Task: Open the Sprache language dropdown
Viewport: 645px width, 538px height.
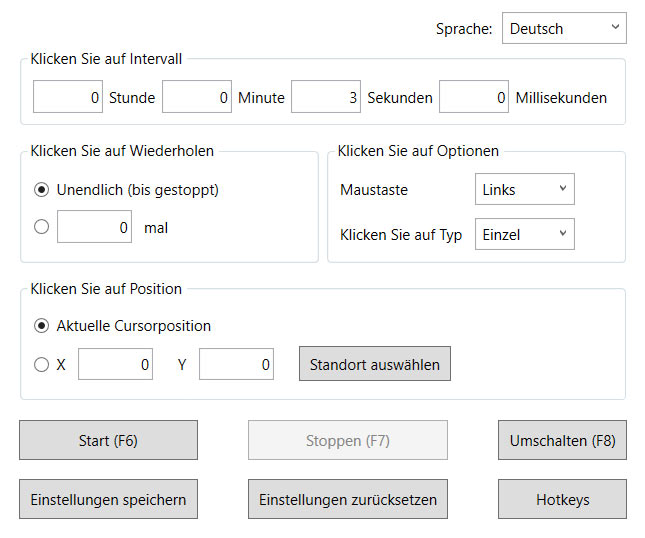Action: click(564, 29)
